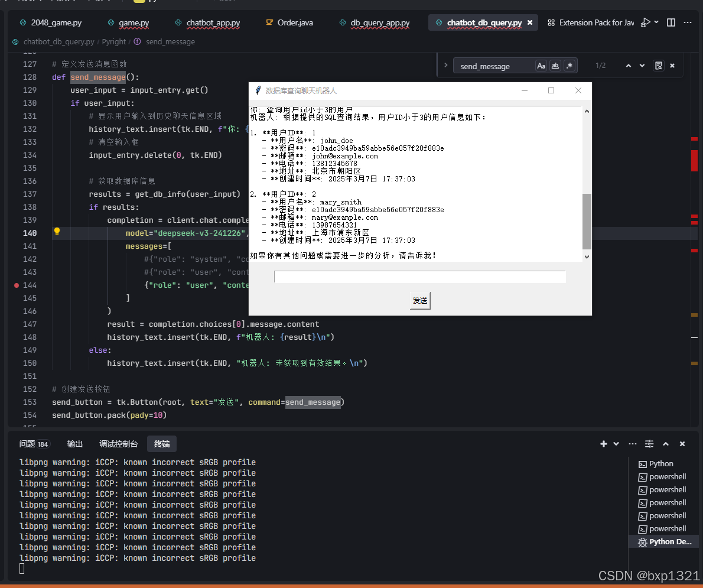The width and height of the screenshot is (703, 588).
Task: Open the 2048_game.py tab
Action: click(50, 22)
